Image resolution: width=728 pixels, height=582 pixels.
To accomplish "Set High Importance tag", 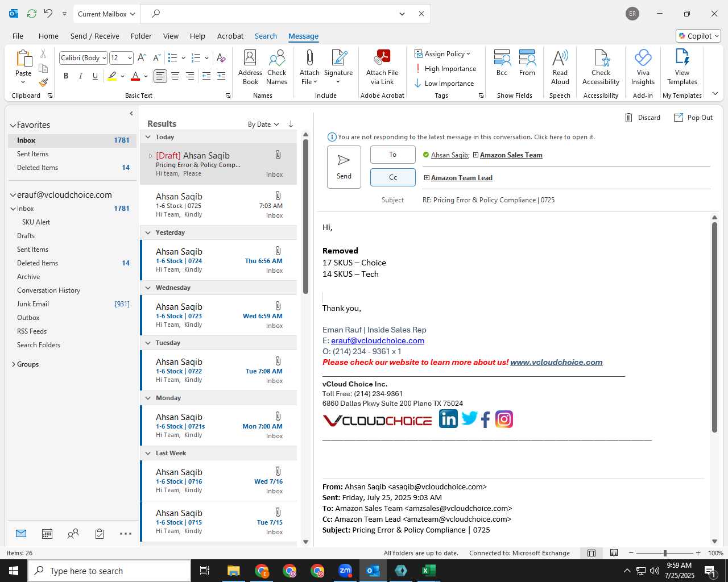I will (x=445, y=69).
